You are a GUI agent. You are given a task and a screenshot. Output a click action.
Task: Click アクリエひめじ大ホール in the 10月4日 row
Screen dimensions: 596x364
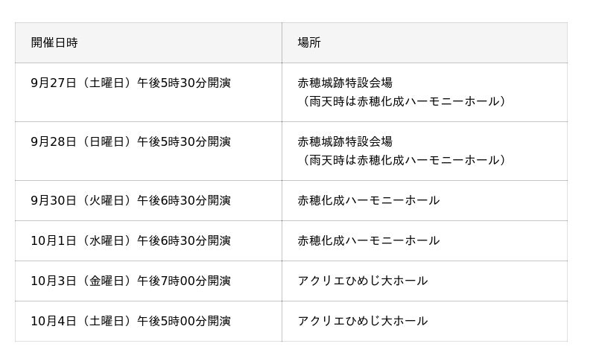point(363,321)
